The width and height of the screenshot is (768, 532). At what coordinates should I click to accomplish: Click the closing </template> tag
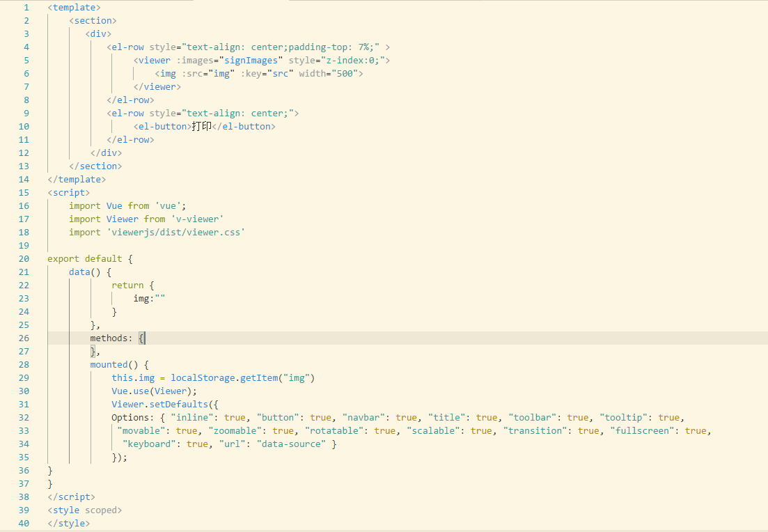click(77, 179)
